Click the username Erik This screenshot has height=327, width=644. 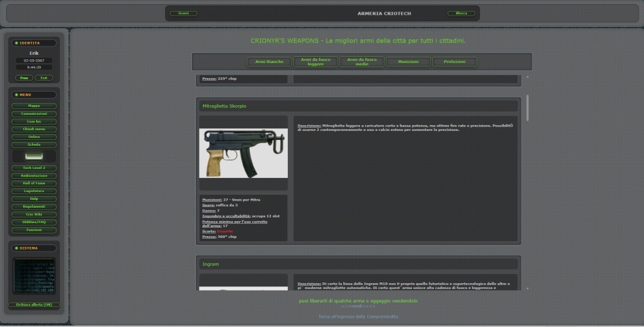(x=34, y=53)
